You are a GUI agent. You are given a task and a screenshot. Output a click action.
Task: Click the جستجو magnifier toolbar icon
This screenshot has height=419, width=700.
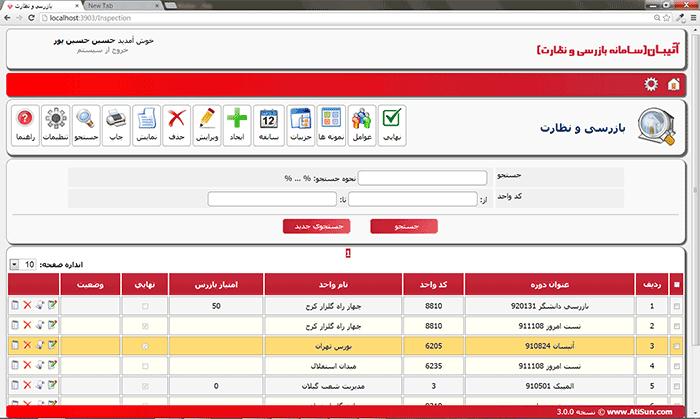pos(86,125)
